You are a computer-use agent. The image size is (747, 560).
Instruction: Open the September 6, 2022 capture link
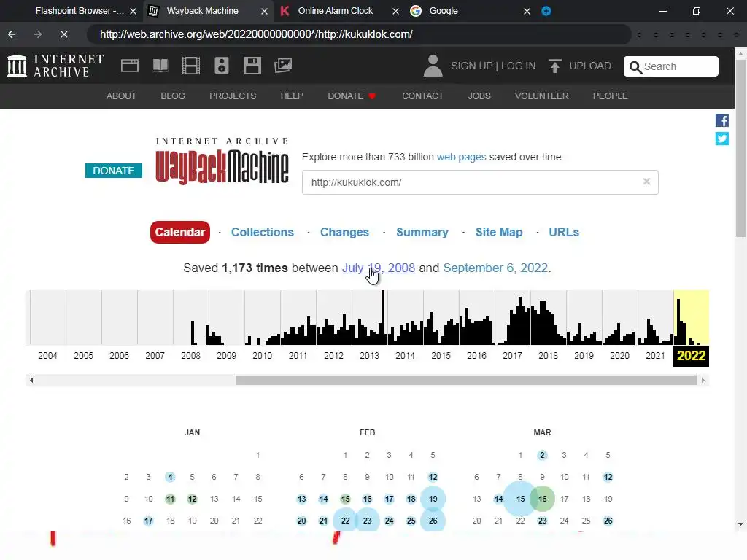(495, 268)
